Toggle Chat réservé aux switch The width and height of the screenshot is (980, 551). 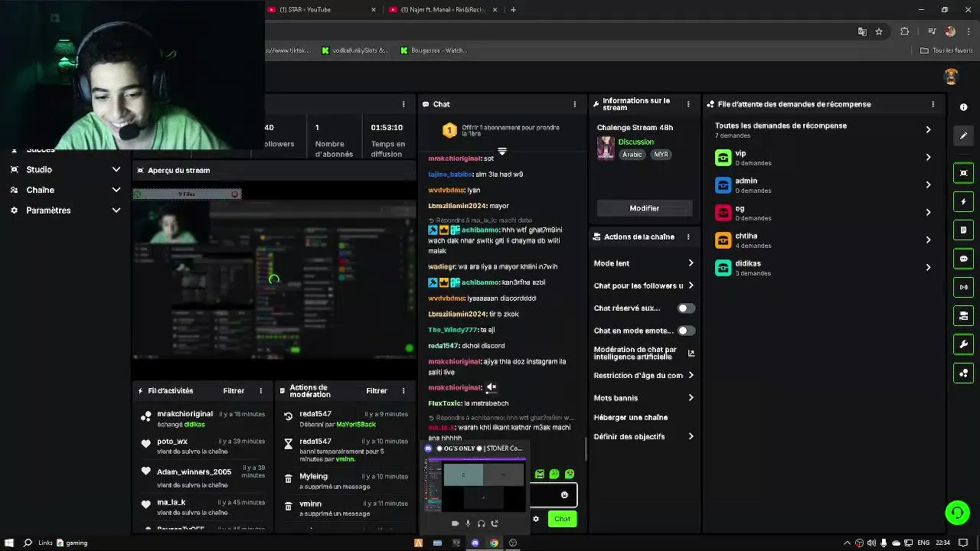pos(686,308)
